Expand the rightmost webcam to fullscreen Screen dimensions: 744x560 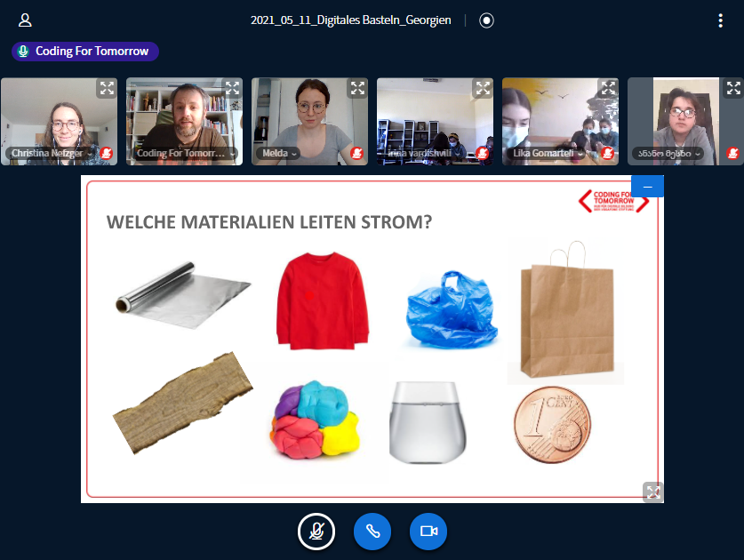732,88
